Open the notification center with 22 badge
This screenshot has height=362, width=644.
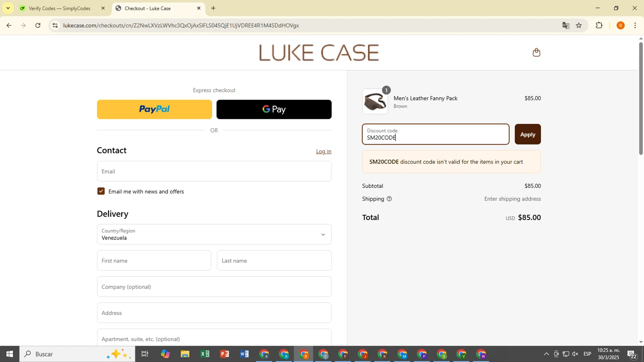632,354
